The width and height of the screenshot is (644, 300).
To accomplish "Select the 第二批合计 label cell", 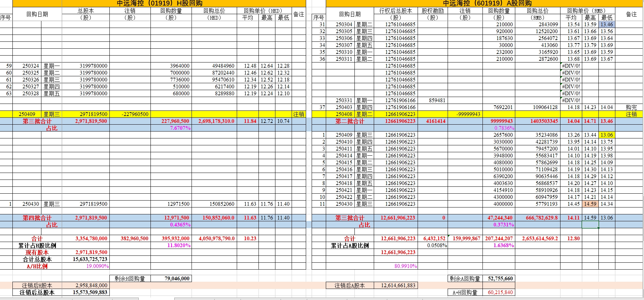I will click(x=350, y=121).
